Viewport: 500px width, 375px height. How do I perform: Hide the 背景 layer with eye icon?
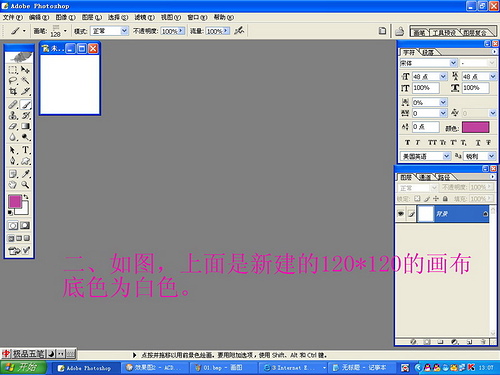pyautogui.click(x=401, y=214)
